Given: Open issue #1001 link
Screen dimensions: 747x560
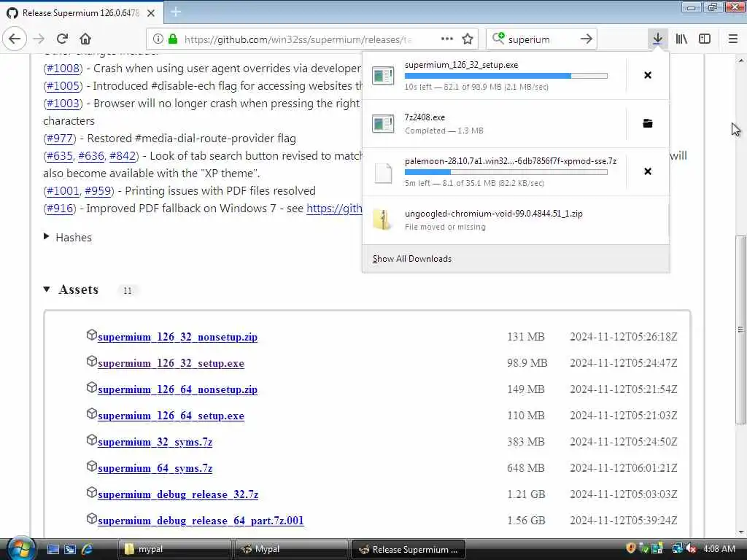Looking at the screenshot, I should 63,190.
